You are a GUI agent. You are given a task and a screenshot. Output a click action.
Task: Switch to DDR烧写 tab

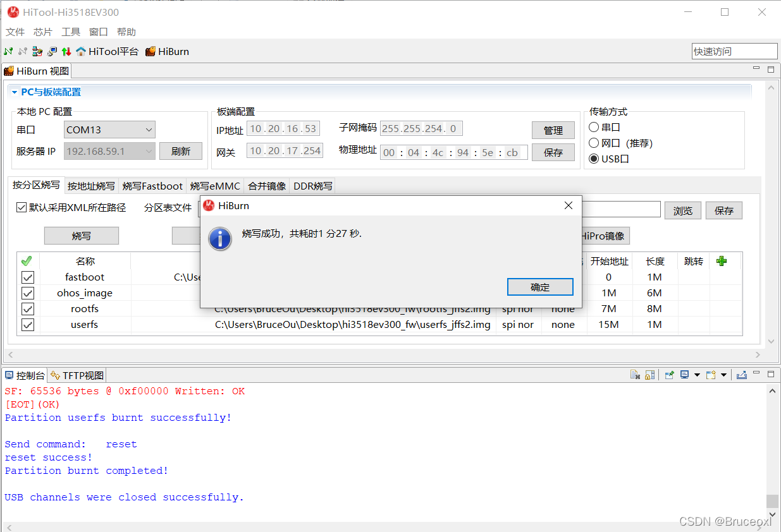(x=312, y=186)
